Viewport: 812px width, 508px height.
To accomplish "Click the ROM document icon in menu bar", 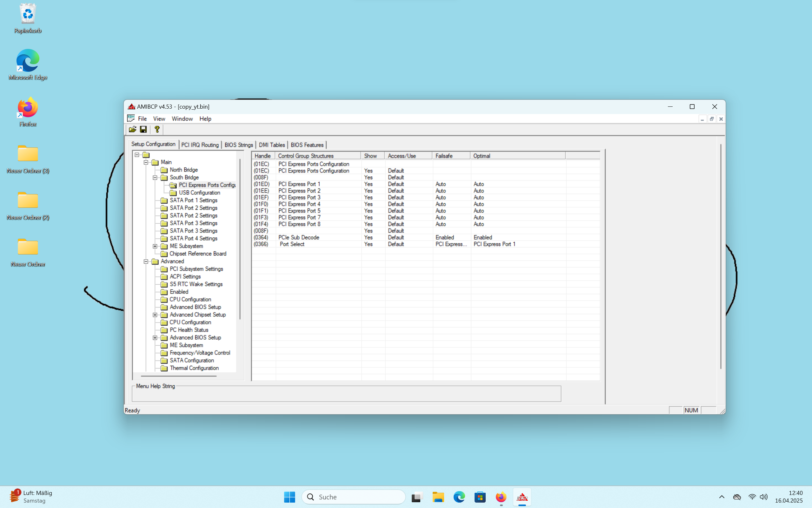I will click(130, 119).
